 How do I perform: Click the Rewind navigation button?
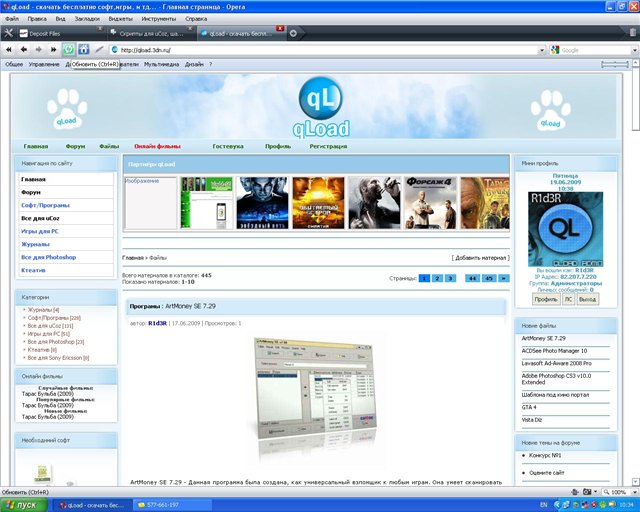click(x=9, y=49)
